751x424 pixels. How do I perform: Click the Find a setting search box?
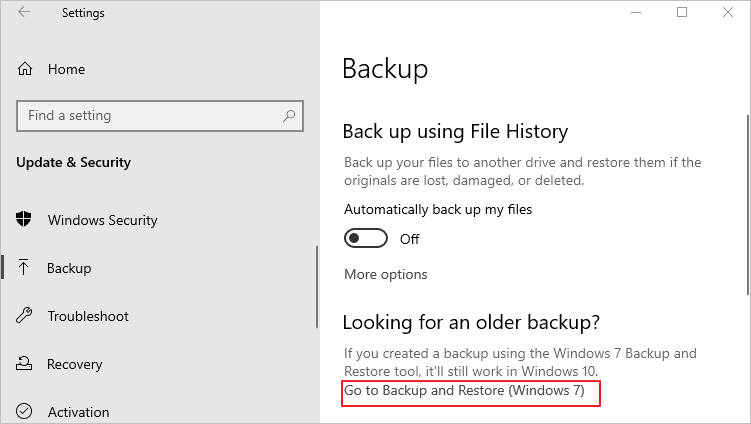coord(150,116)
